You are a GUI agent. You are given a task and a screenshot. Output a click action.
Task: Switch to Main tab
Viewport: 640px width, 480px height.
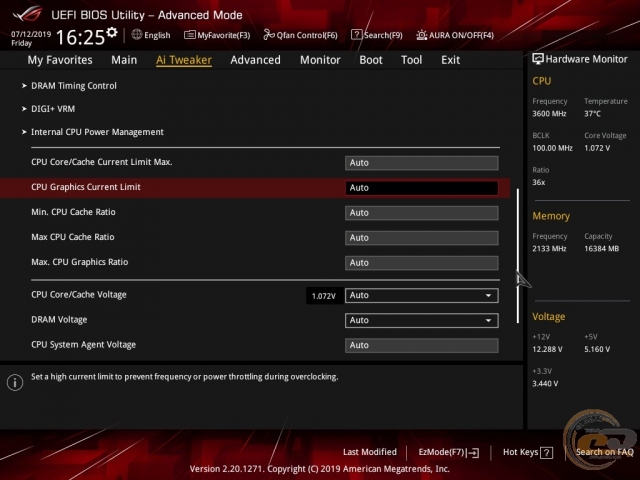124,60
